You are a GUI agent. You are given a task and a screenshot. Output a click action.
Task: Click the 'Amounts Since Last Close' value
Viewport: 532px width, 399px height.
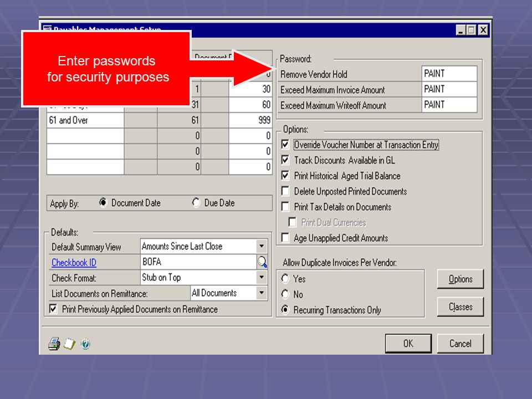pyautogui.click(x=182, y=246)
